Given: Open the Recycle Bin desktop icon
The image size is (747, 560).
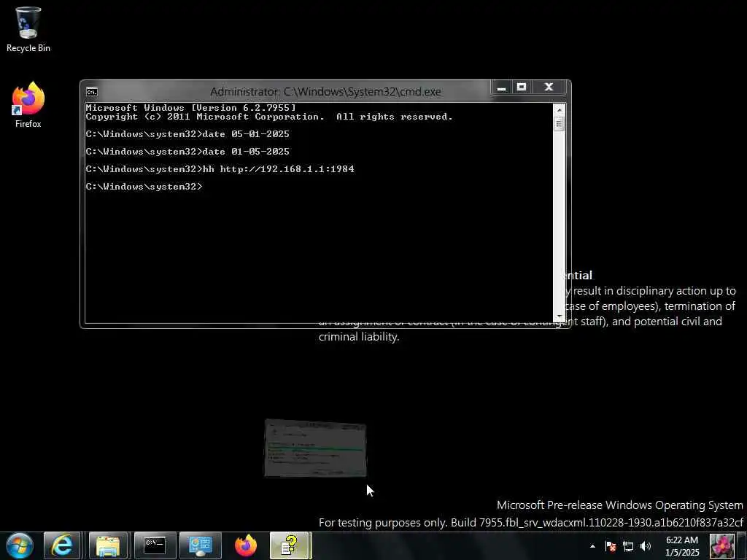Looking at the screenshot, I should pos(28,29).
